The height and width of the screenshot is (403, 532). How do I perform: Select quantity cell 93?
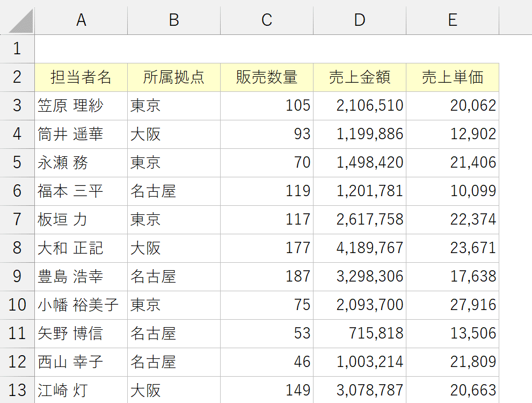[267, 134]
